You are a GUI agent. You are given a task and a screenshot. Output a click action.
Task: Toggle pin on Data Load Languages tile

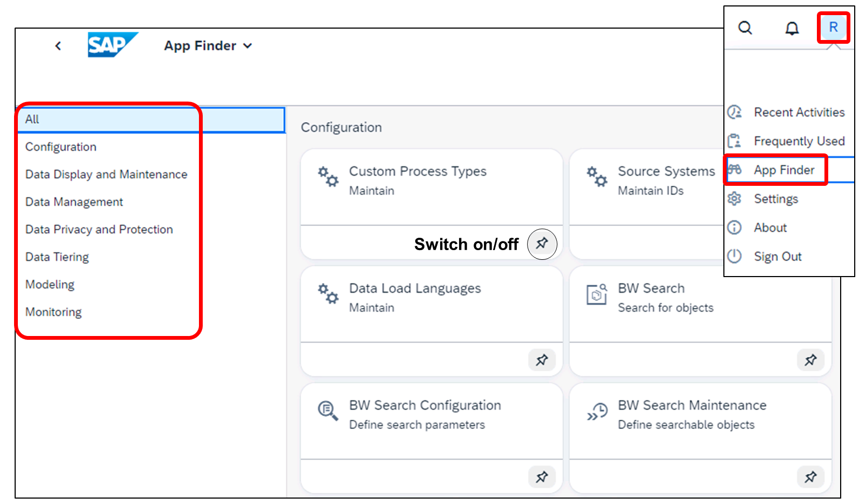click(x=542, y=360)
